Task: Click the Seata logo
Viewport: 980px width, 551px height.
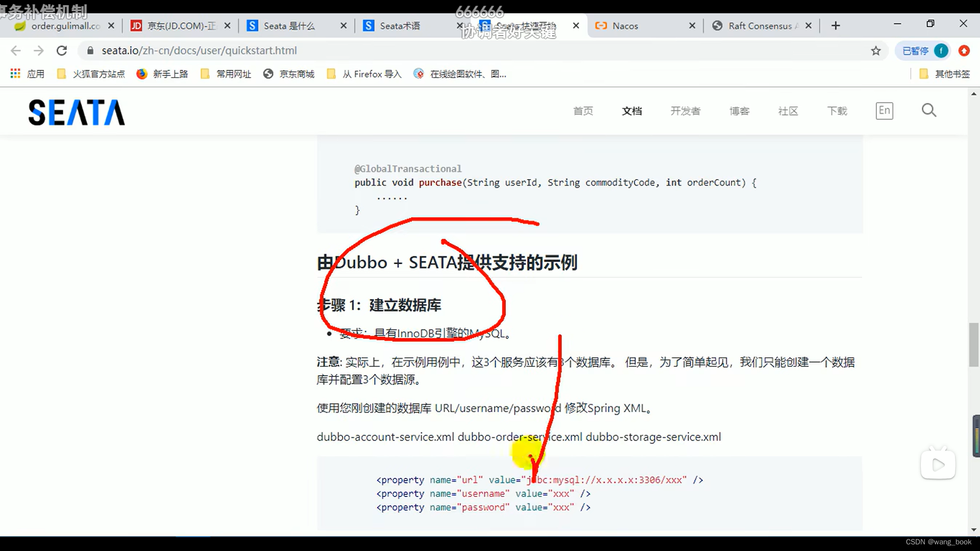Action: click(77, 112)
